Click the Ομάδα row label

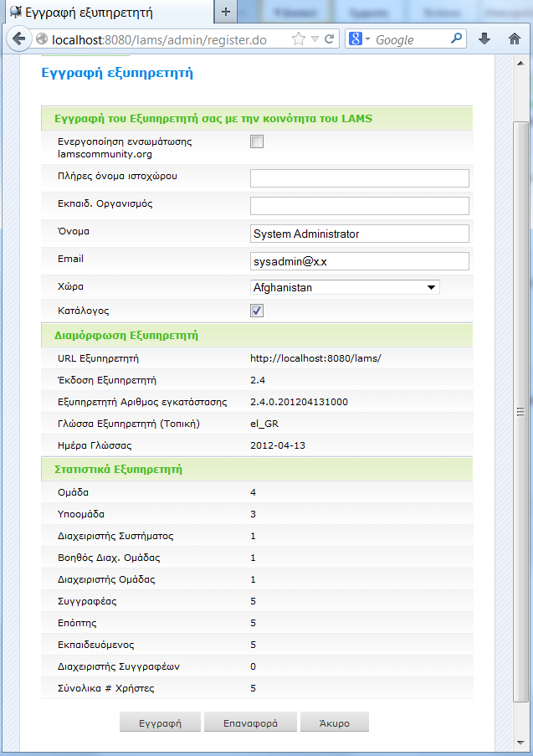[x=74, y=492]
